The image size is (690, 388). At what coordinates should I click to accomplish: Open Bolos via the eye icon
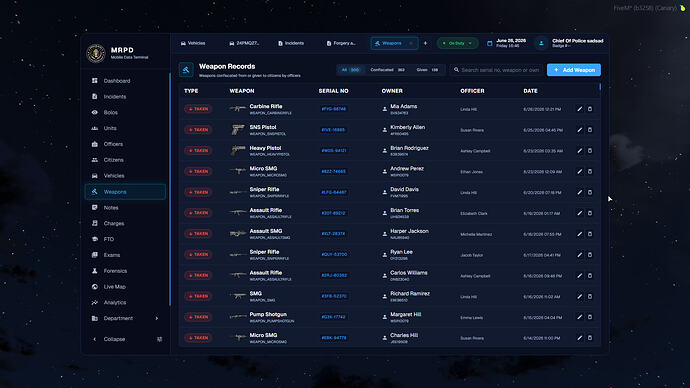pyautogui.click(x=95, y=113)
